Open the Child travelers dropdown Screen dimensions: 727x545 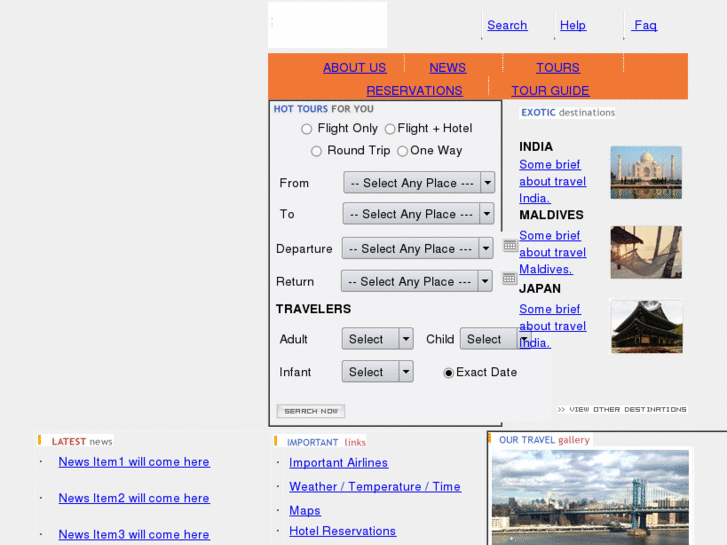click(x=495, y=339)
